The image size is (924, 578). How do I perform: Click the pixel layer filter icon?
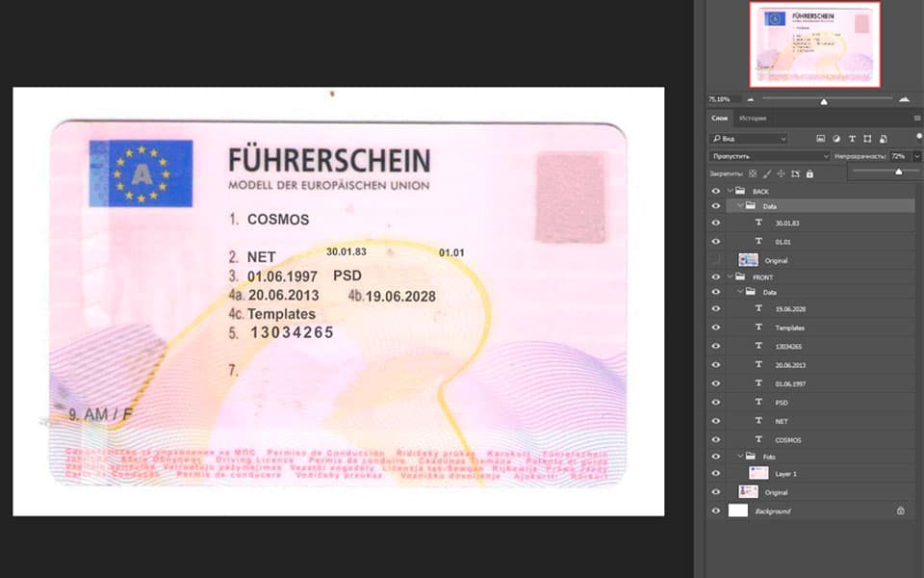click(821, 139)
